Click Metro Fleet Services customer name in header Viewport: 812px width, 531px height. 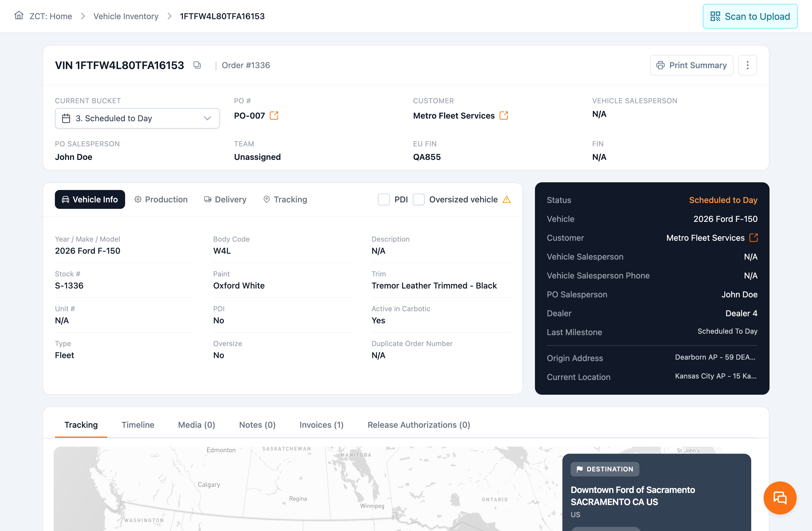pos(454,116)
